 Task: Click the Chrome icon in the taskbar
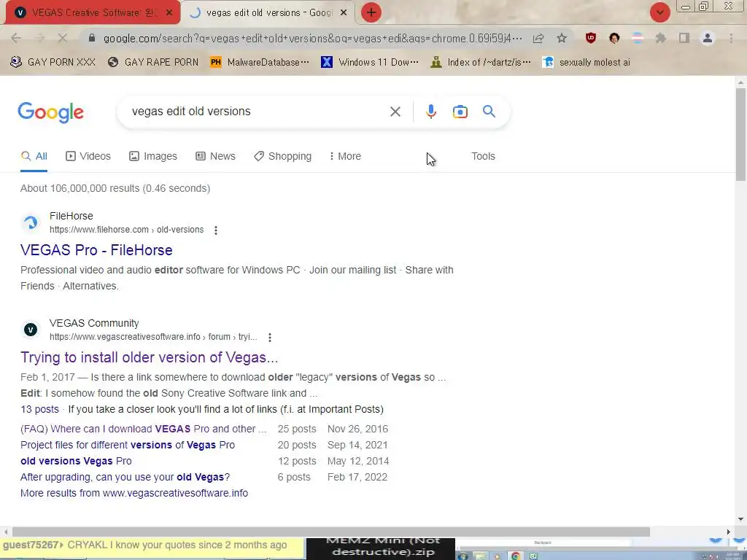515,556
